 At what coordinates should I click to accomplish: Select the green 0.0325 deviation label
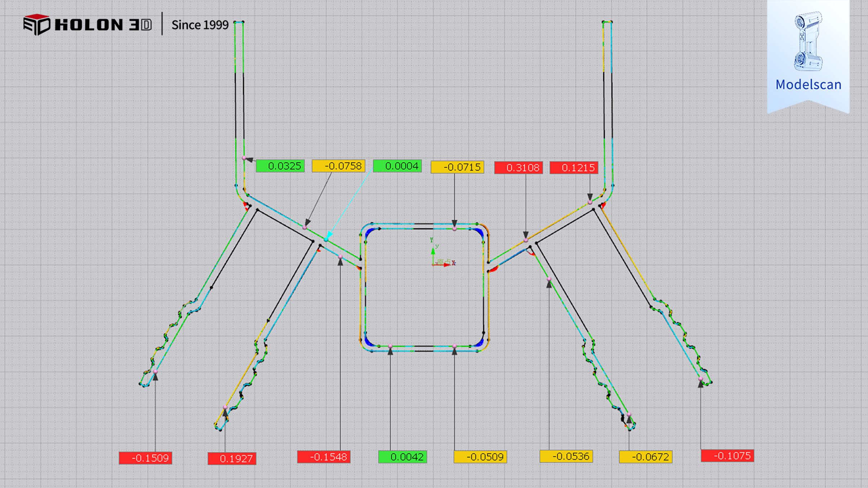click(280, 166)
